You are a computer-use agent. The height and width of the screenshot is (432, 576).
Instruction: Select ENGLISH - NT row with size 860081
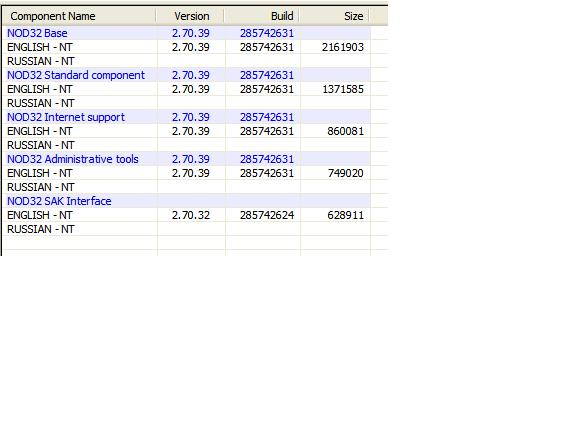click(x=187, y=131)
